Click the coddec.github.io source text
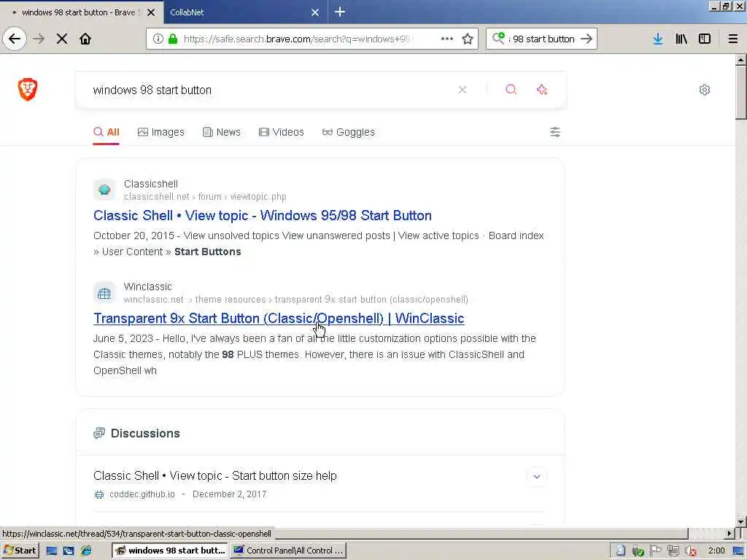 (142, 494)
